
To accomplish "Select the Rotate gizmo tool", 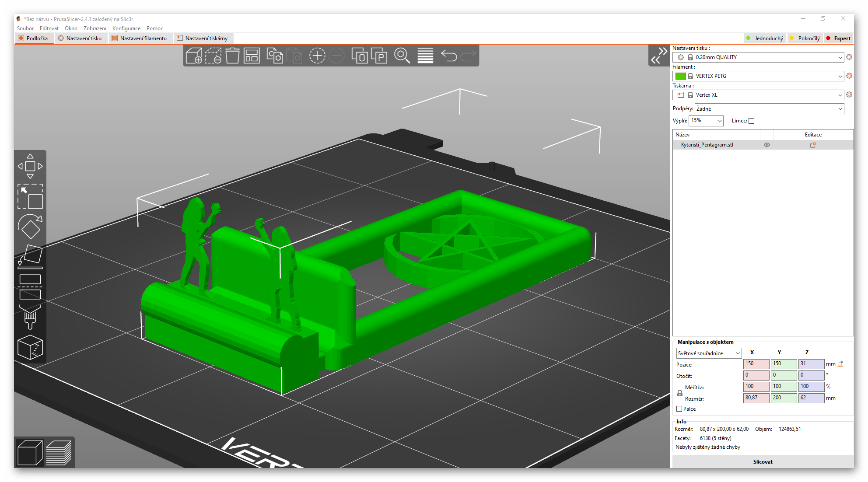I will [x=30, y=227].
